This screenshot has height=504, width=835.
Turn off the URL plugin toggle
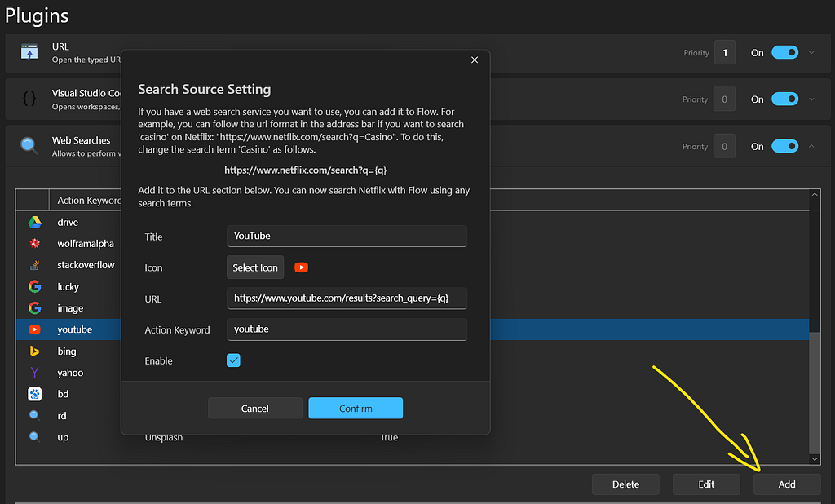coord(785,52)
